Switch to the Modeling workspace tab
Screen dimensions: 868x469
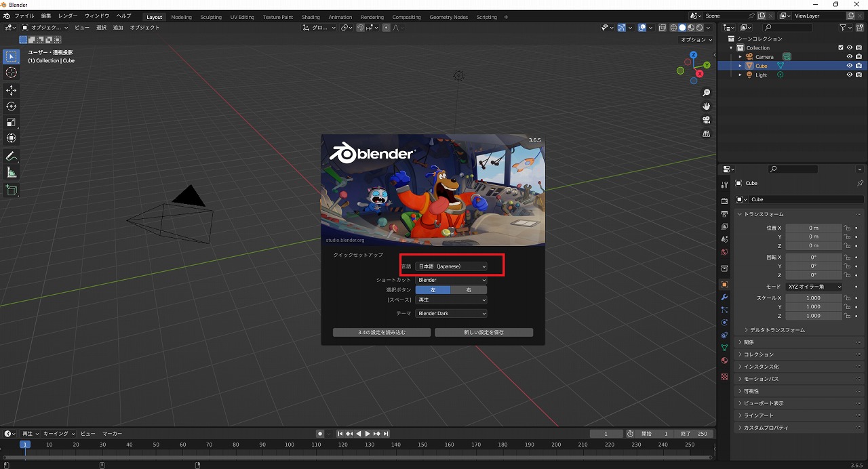click(181, 17)
